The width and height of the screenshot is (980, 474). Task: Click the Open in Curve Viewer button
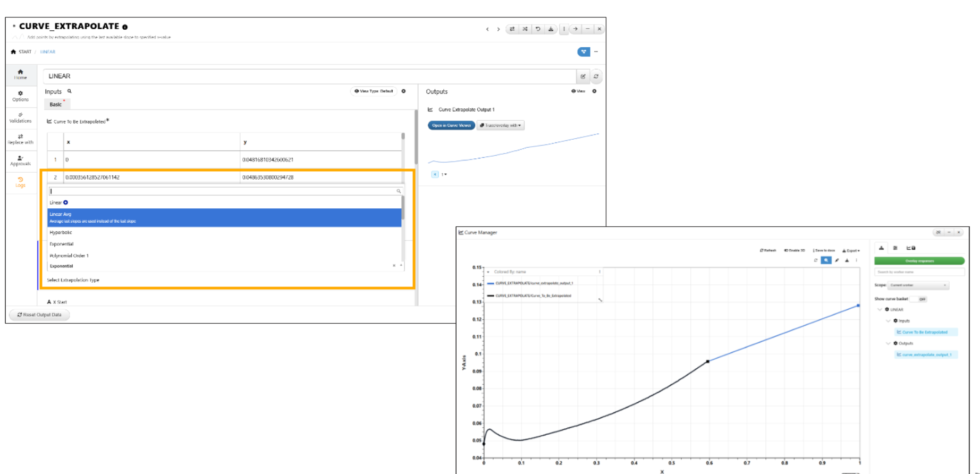(x=451, y=125)
